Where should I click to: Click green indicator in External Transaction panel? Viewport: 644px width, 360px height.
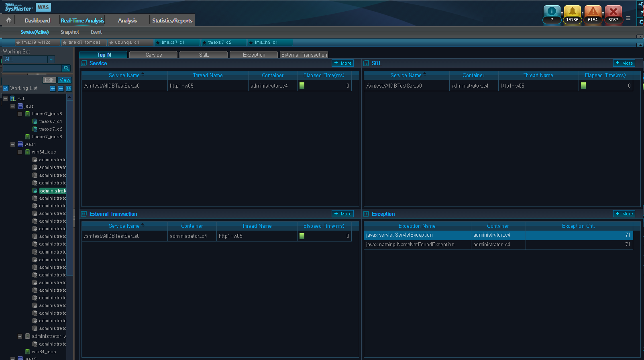coord(302,236)
